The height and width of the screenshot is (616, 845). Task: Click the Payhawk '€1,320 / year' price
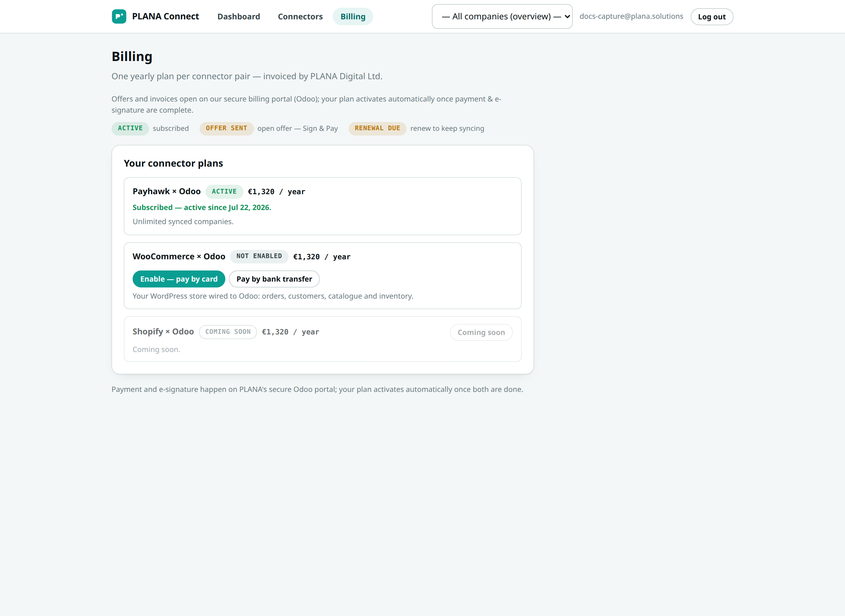tap(276, 192)
